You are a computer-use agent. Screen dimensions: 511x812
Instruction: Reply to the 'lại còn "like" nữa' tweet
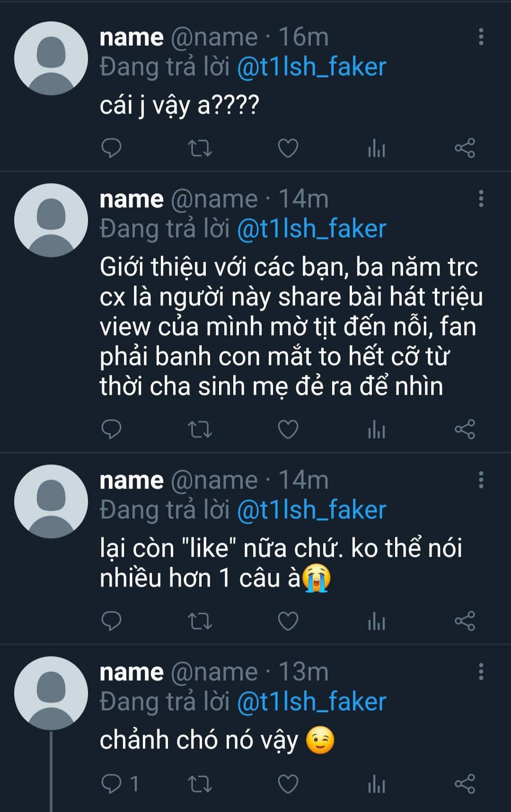coord(112,621)
